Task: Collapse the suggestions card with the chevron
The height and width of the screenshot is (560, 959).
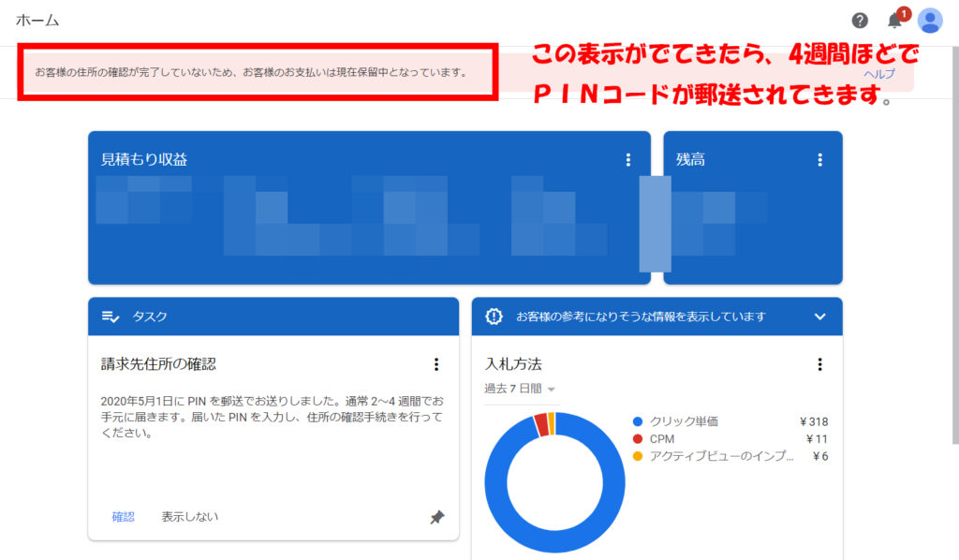Action: [821, 316]
